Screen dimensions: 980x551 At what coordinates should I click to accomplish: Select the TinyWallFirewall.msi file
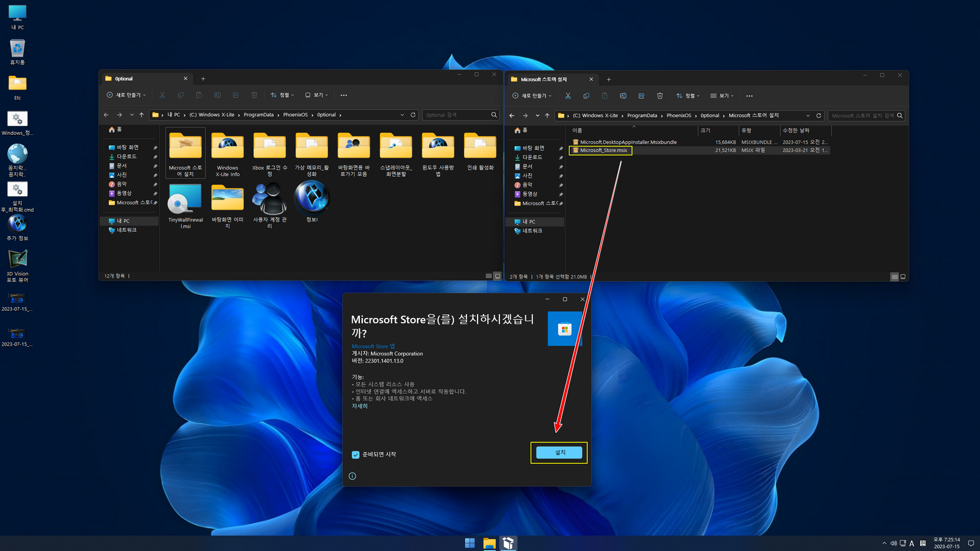click(x=186, y=205)
